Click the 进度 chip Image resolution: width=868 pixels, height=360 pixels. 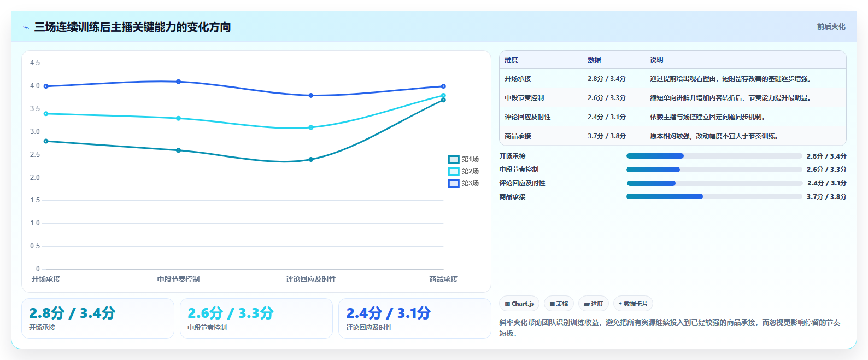[x=594, y=304]
